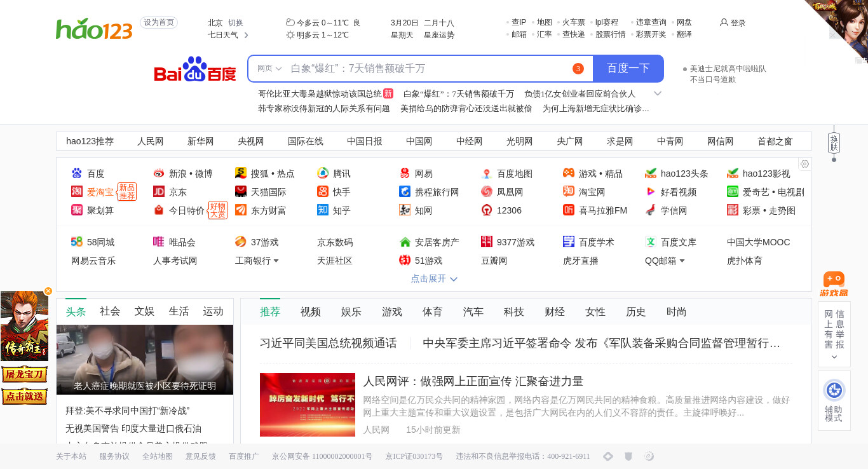Open Baidu Scholar 百度学术 icon
Image resolution: width=868 pixels, height=469 pixels.
tap(569, 242)
